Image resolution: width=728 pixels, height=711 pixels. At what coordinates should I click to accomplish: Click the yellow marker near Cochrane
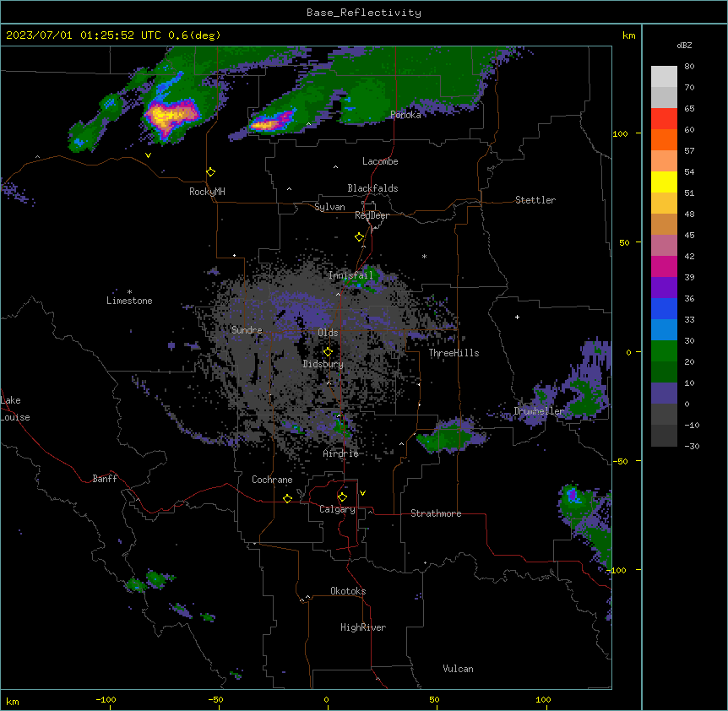point(287,498)
